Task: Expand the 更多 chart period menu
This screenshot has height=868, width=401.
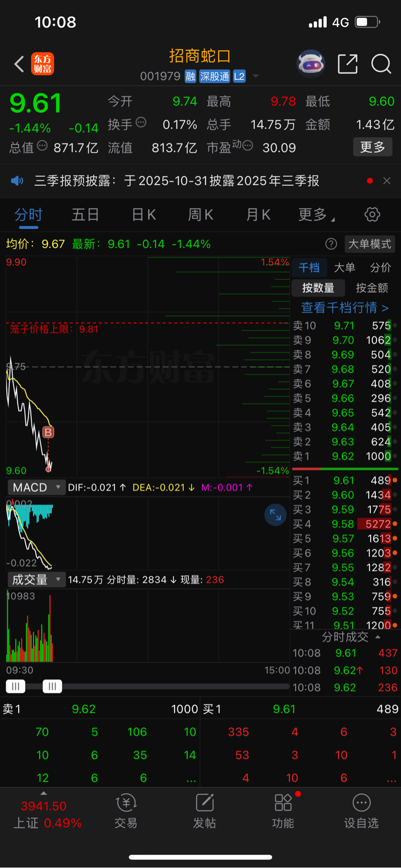Action: [316, 215]
